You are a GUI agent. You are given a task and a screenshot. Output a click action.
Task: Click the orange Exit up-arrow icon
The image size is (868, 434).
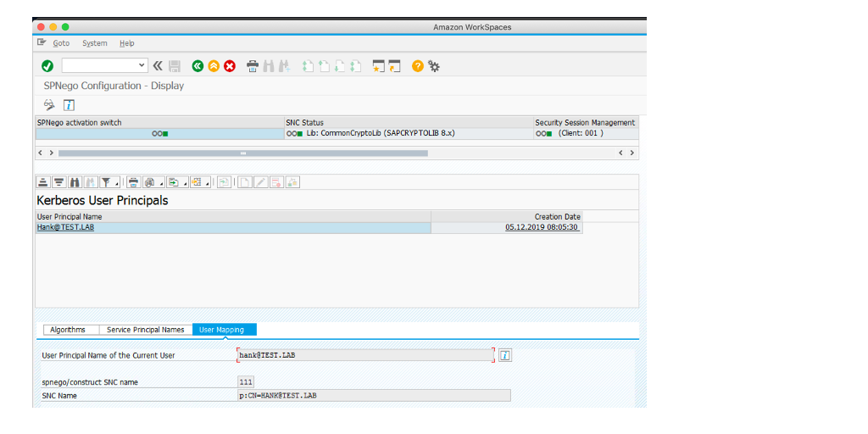pos(214,66)
